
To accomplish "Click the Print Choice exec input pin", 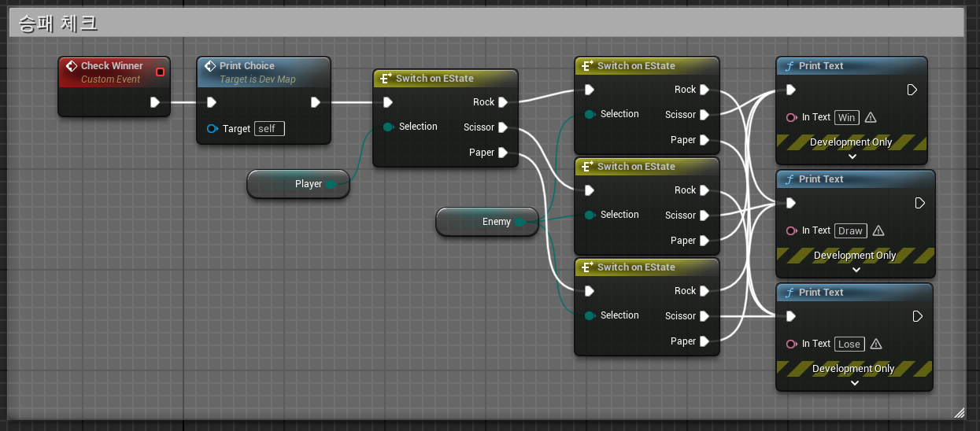I will [212, 102].
